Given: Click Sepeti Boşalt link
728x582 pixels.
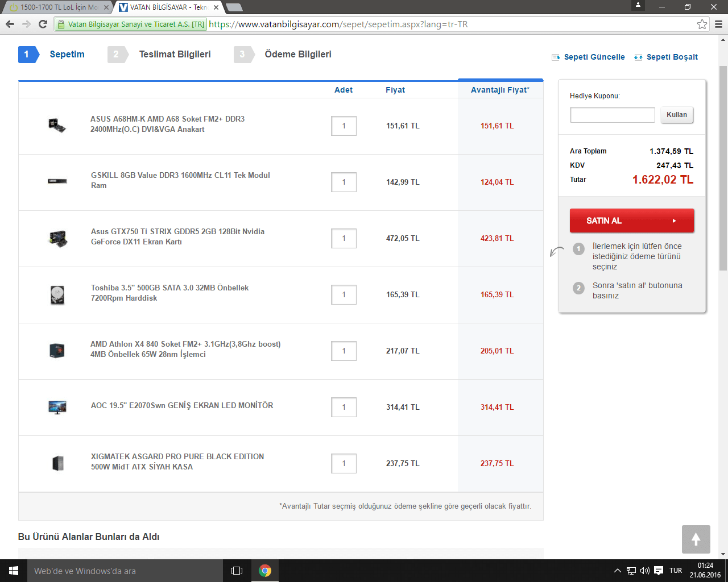Looking at the screenshot, I should (x=666, y=57).
